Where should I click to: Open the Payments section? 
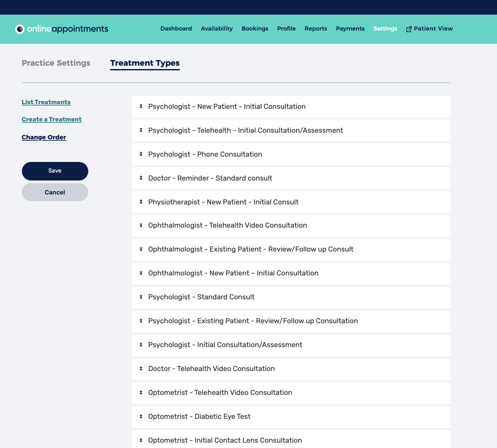click(x=350, y=29)
